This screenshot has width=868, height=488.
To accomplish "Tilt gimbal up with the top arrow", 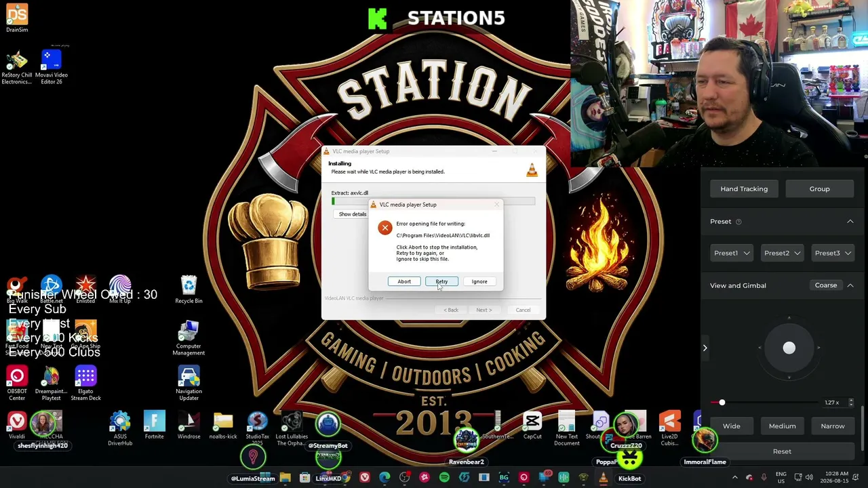I will click(789, 317).
